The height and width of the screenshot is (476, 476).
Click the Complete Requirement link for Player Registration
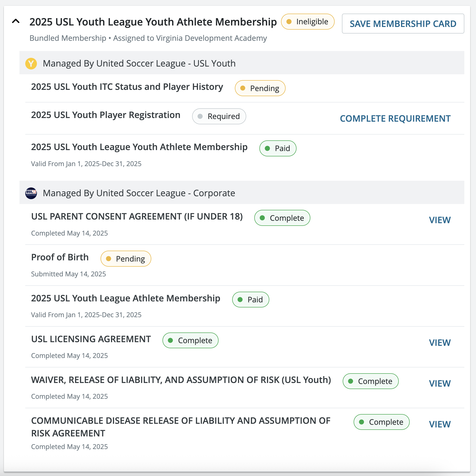point(395,119)
